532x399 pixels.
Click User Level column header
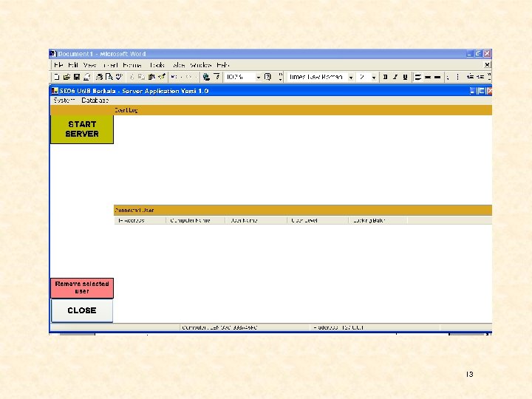(318, 220)
